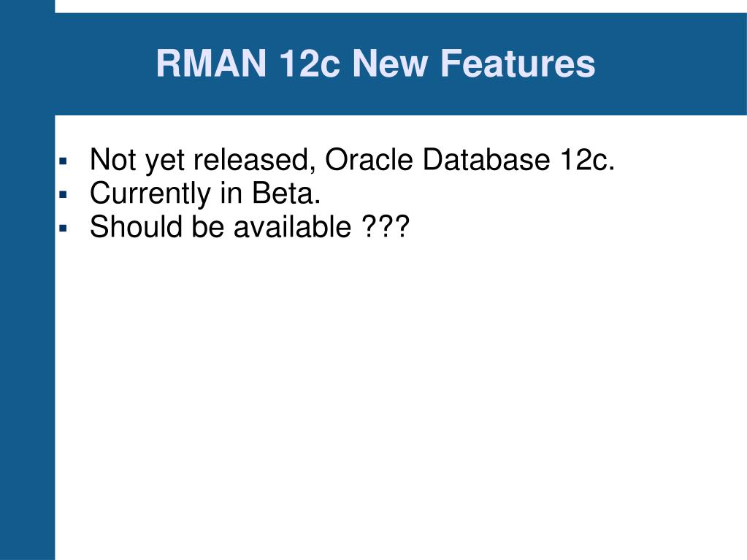747x560 pixels.
Task: Select the line "Currently in Beta."
Action: point(205,193)
